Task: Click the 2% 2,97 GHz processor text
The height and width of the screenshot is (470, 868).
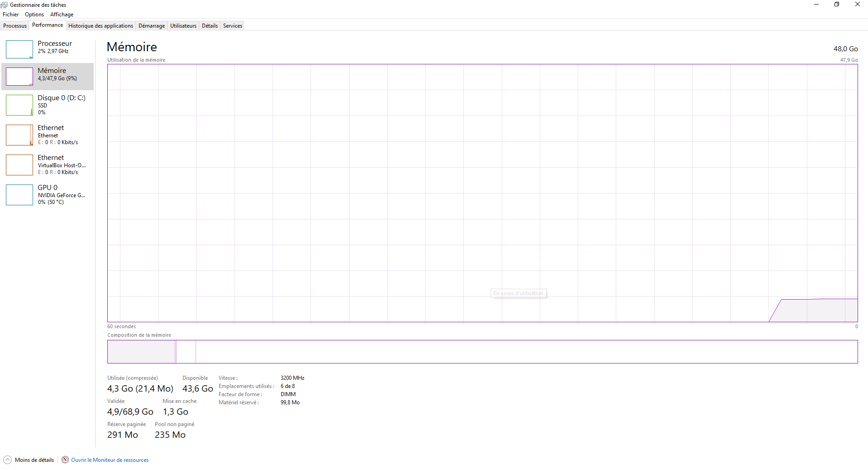Action: click(x=53, y=51)
